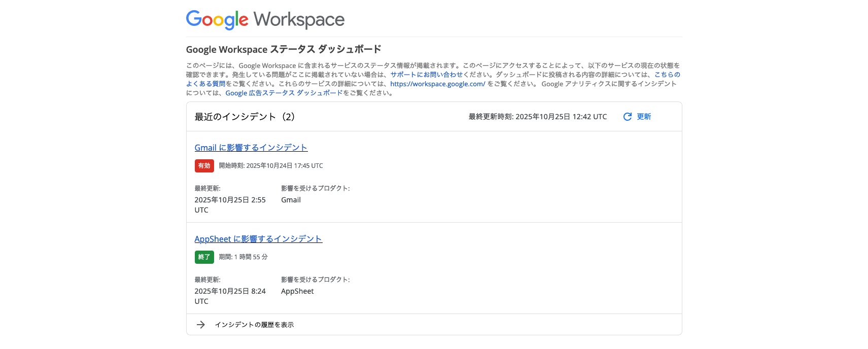This screenshot has width=868, height=349.
Task: Open the こちらのよくある質問 FAQ link
Action: click(x=667, y=75)
